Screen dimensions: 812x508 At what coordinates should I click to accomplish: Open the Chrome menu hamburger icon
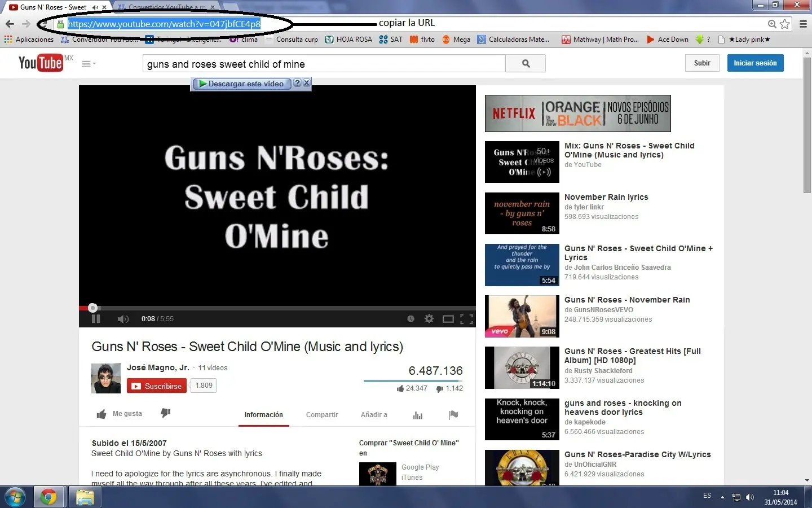pos(803,24)
